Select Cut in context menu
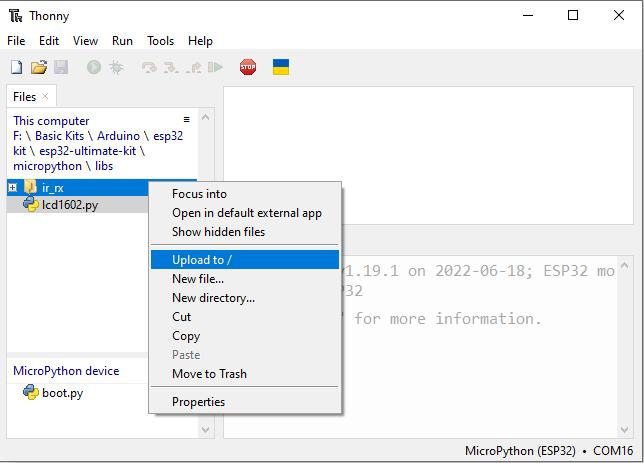Viewport: 644px width, 463px height. 245,317
